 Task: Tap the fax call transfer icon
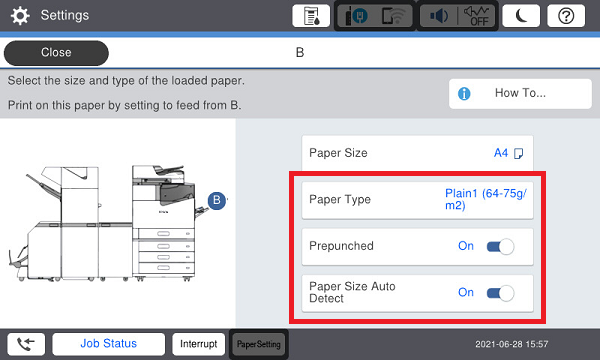[26, 344]
